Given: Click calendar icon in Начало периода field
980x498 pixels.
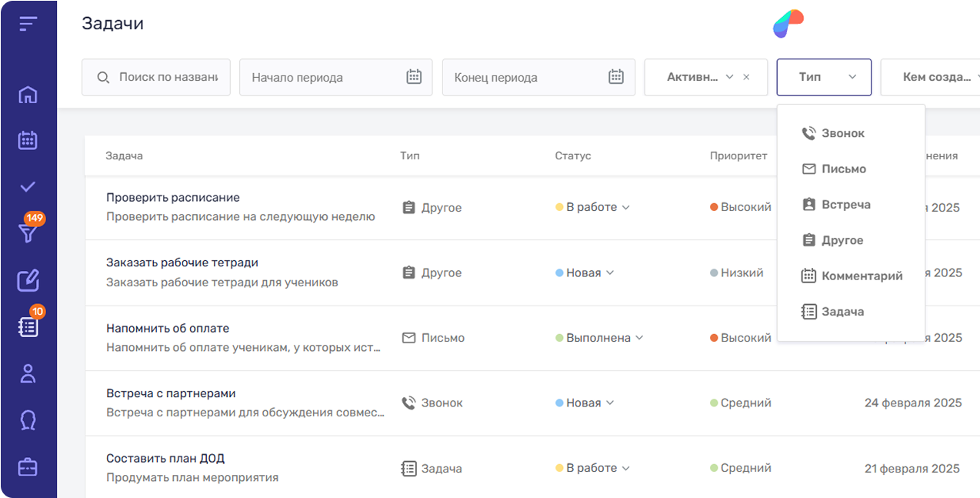Looking at the screenshot, I should tap(414, 77).
